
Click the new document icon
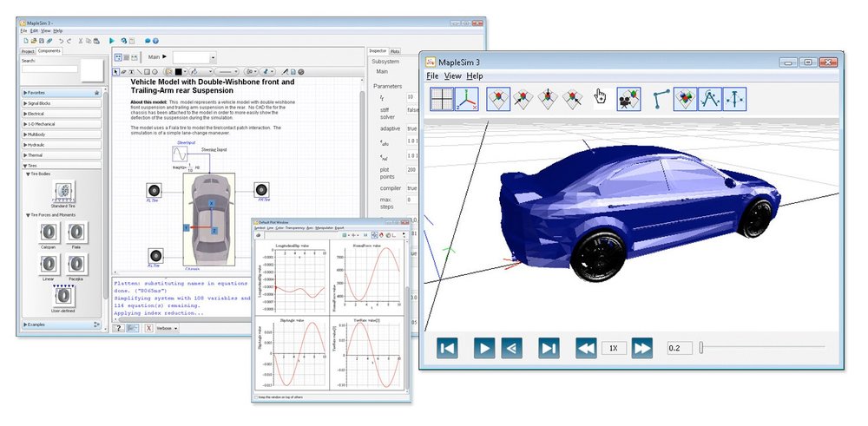(25, 41)
